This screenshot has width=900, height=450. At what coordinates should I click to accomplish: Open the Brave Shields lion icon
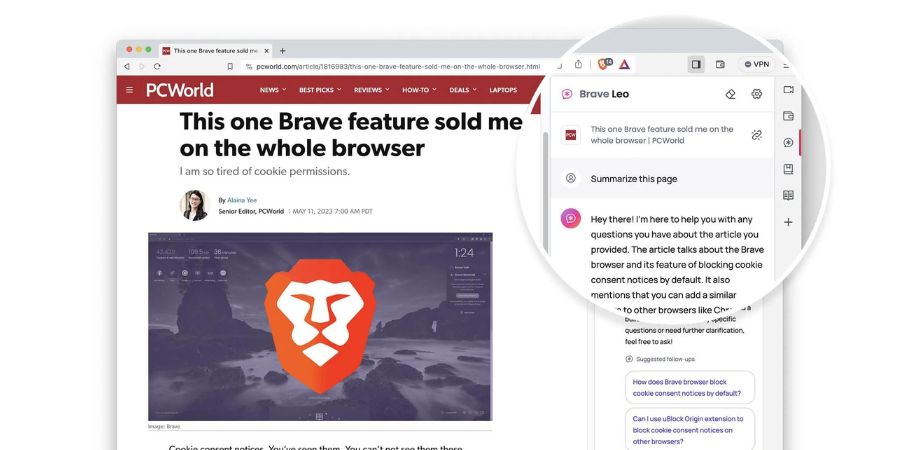tap(604, 64)
